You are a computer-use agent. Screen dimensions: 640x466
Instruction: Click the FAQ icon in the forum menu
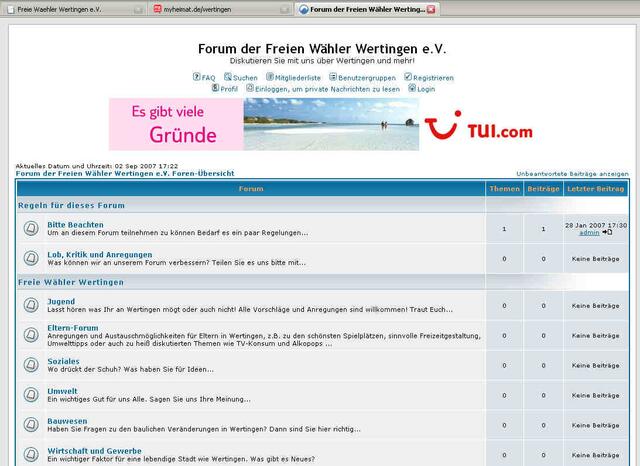[x=196, y=76]
